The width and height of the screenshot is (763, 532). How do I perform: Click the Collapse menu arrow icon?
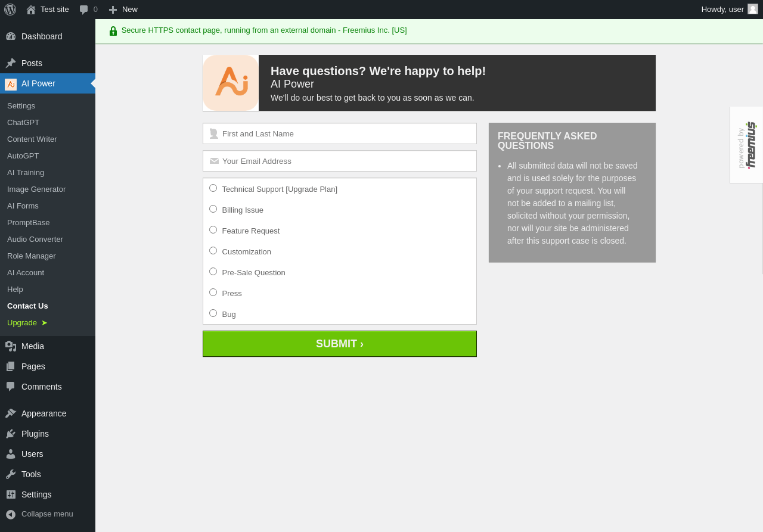[x=11, y=514]
